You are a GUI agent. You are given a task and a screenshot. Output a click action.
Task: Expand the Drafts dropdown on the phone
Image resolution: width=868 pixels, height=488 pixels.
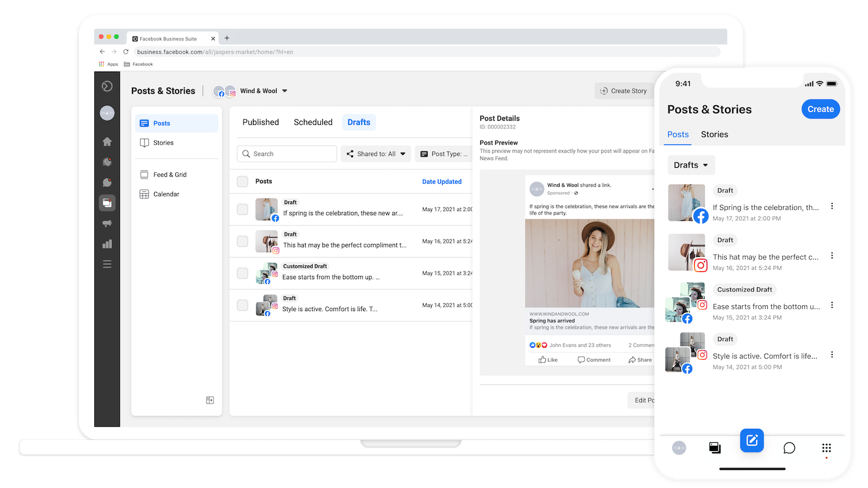690,165
